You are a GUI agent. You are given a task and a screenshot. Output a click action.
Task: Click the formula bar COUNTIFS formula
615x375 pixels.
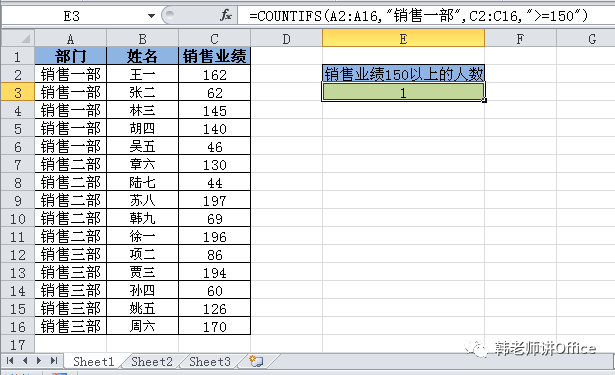418,16
